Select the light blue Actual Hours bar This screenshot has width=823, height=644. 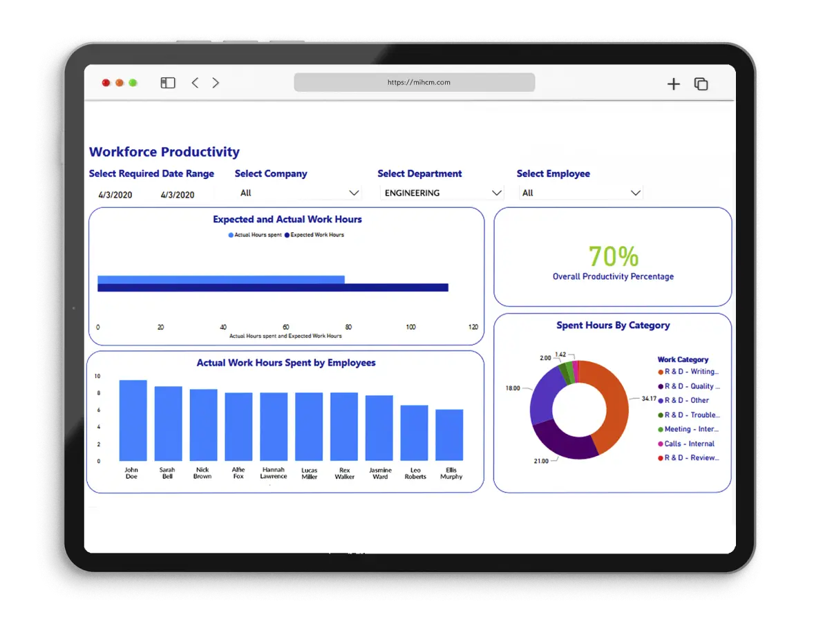[221, 280]
